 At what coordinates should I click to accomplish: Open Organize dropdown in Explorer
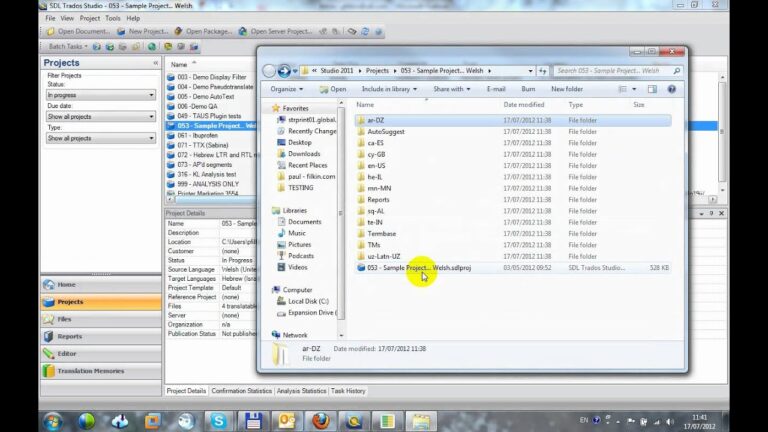[x=287, y=89]
